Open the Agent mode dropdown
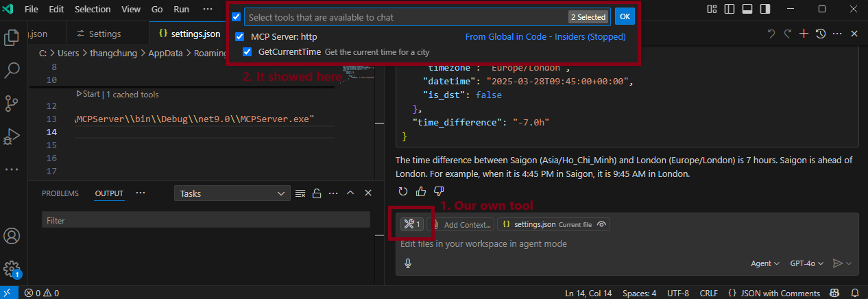This screenshot has height=299, width=868. click(x=765, y=263)
